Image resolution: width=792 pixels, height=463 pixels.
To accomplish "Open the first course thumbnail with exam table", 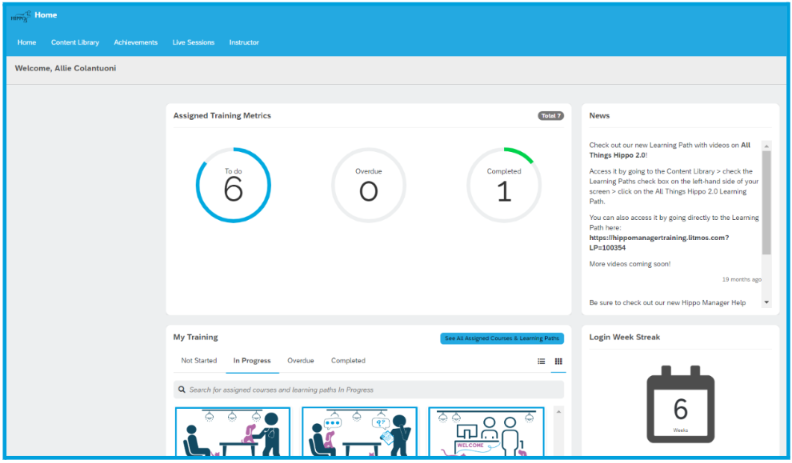I will pyautogui.click(x=233, y=432).
